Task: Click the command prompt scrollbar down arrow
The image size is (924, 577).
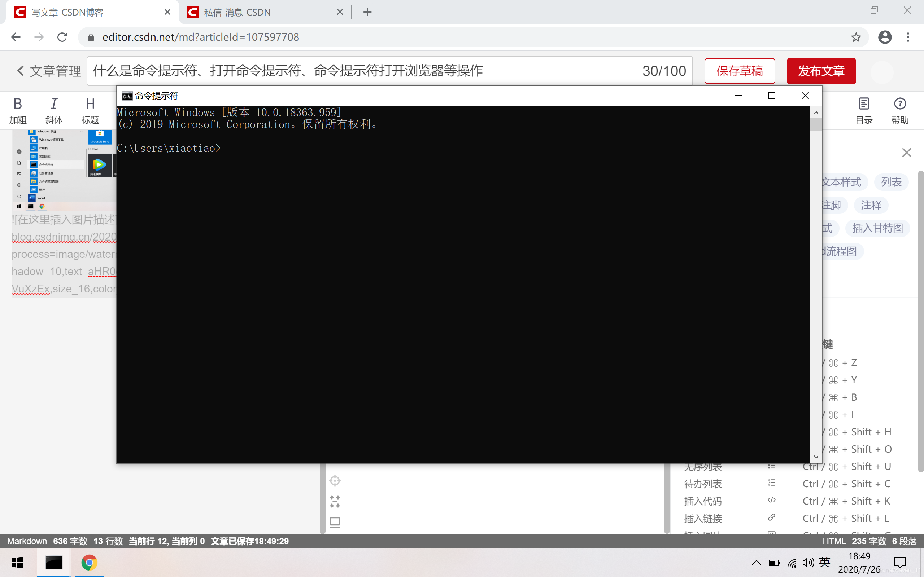Action: click(816, 457)
